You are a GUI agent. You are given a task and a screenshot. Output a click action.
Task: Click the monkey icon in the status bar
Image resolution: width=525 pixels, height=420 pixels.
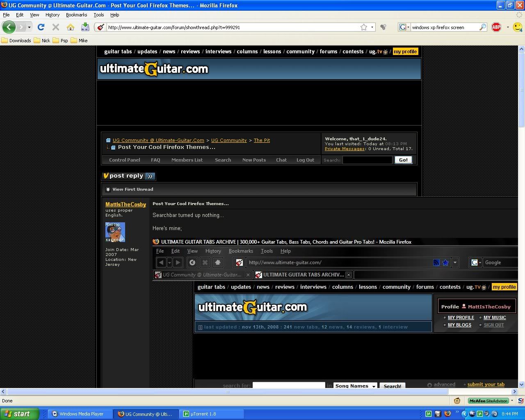coord(457,401)
